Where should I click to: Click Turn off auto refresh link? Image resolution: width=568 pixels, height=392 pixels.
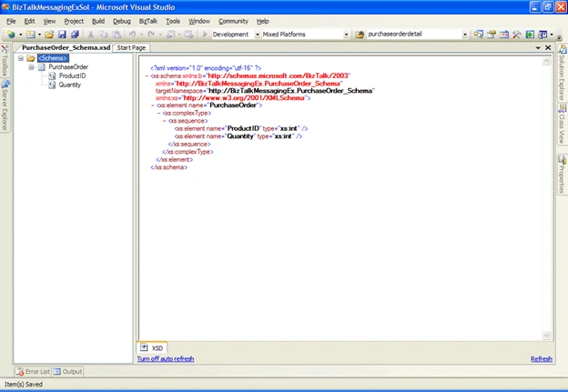click(x=166, y=359)
